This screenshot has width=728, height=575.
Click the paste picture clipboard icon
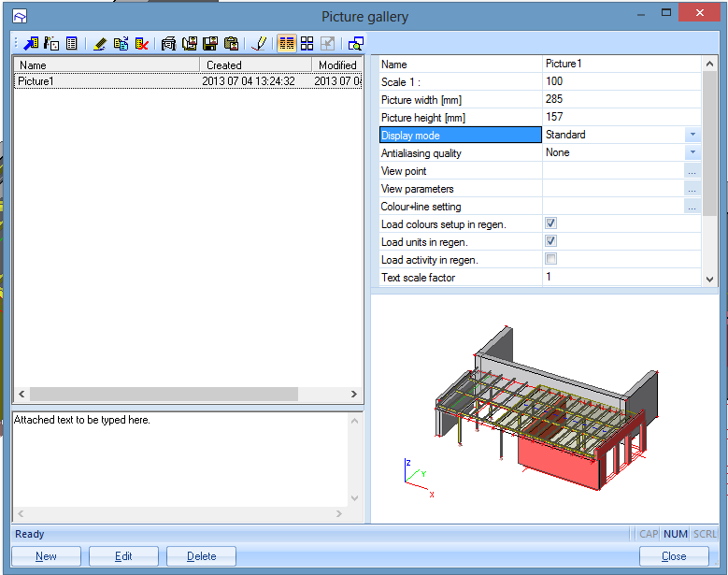(231, 44)
